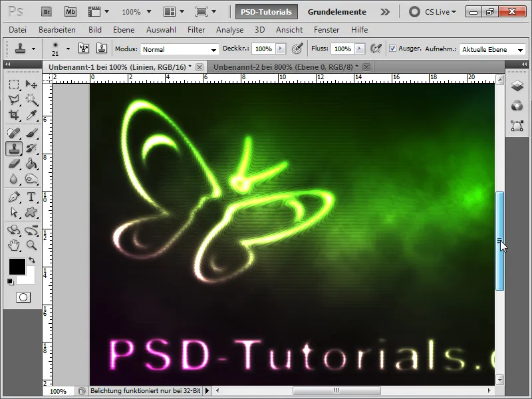Open the Channels panel icon
Viewport: 532px width, 399px height.
517,106
